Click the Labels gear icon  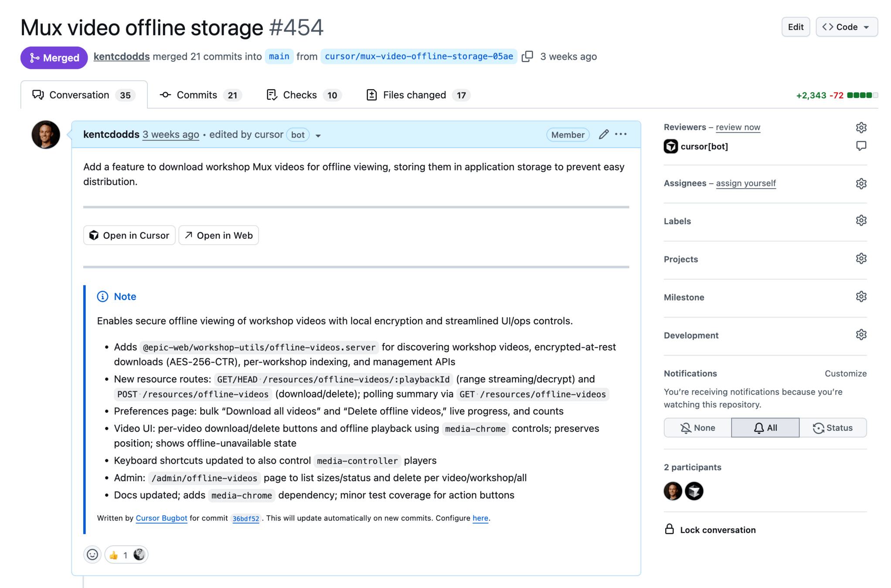coord(861,221)
